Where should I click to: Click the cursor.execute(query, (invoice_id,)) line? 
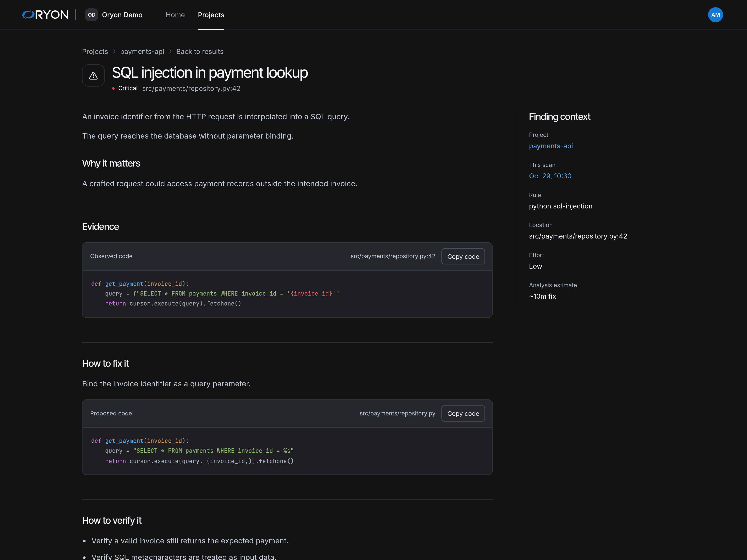point(199,461)
